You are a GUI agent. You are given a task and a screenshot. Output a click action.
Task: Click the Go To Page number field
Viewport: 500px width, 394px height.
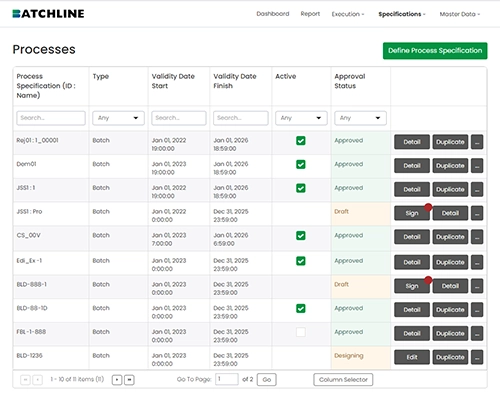[227, 379]
